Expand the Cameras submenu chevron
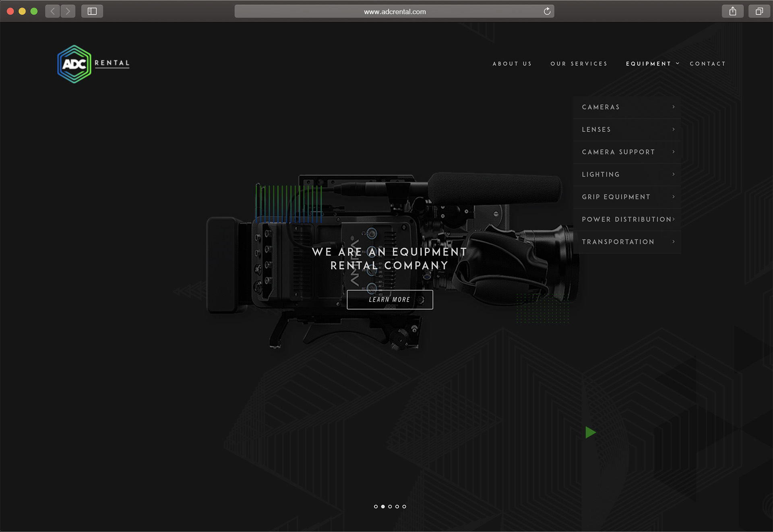This screenshot has height=532, width=773. tap(673, 107)
